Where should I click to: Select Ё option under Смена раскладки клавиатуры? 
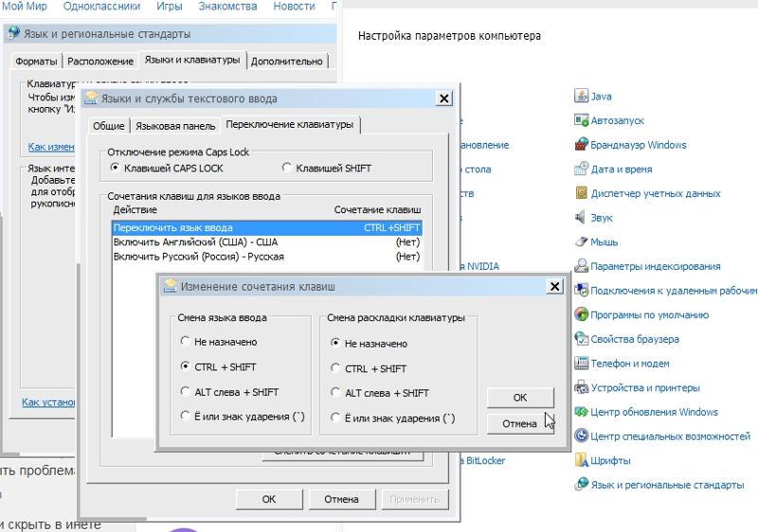[x=335, y=417]
